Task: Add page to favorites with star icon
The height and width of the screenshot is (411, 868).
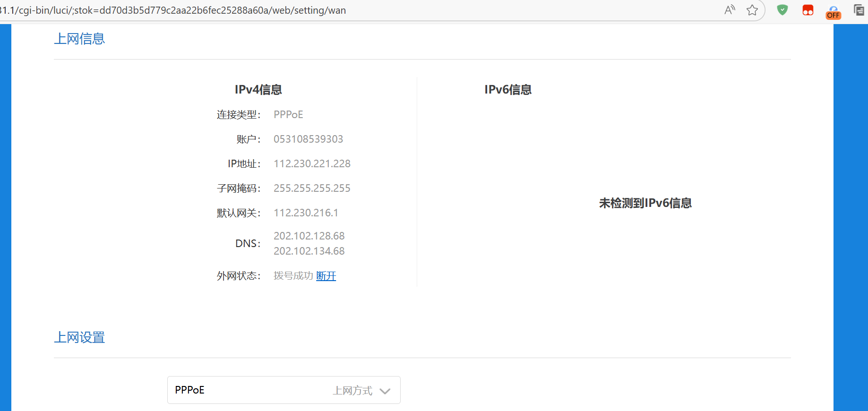Action: point(752,10)
